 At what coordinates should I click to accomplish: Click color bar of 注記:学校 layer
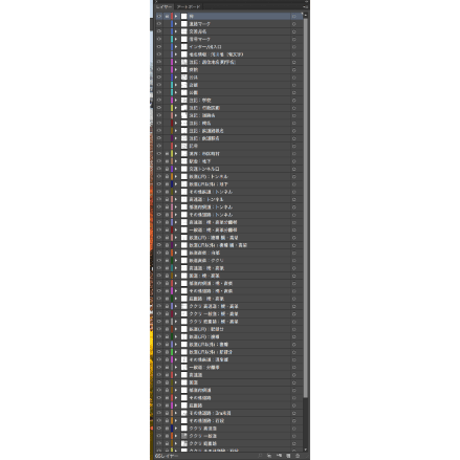pos(172,100)
